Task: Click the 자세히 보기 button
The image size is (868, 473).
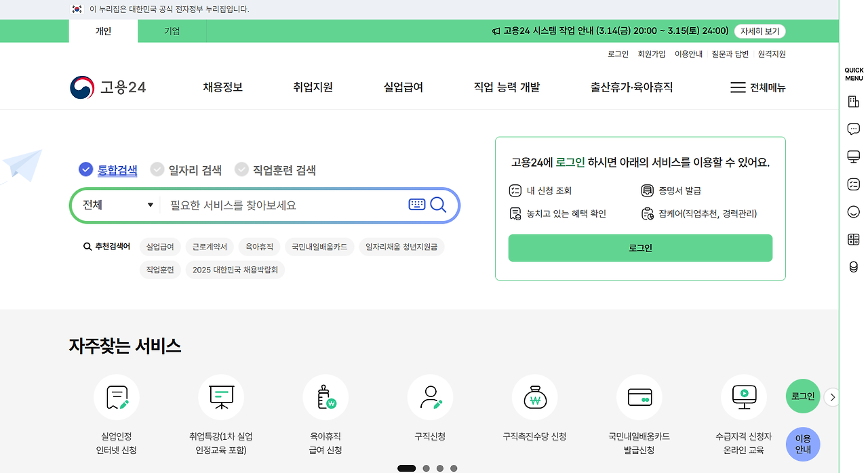Action: pyautogui.click(x=759, y=31)
